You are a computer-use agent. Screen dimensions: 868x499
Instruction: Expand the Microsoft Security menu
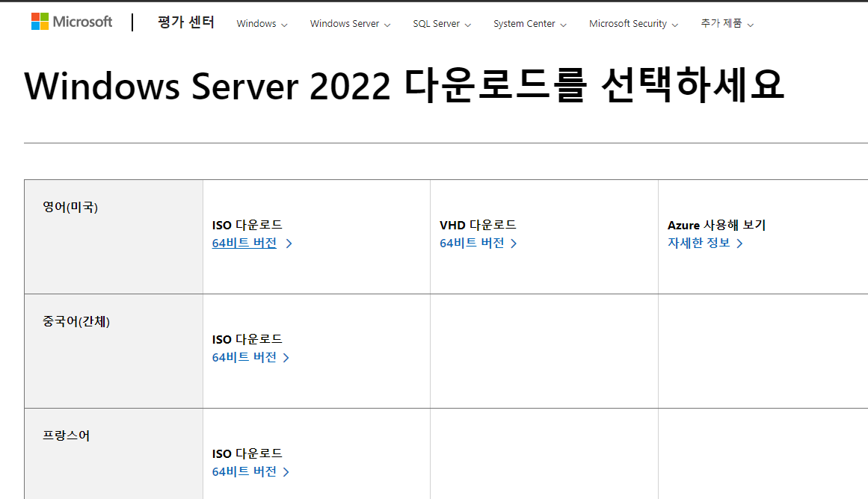[633, 24]
